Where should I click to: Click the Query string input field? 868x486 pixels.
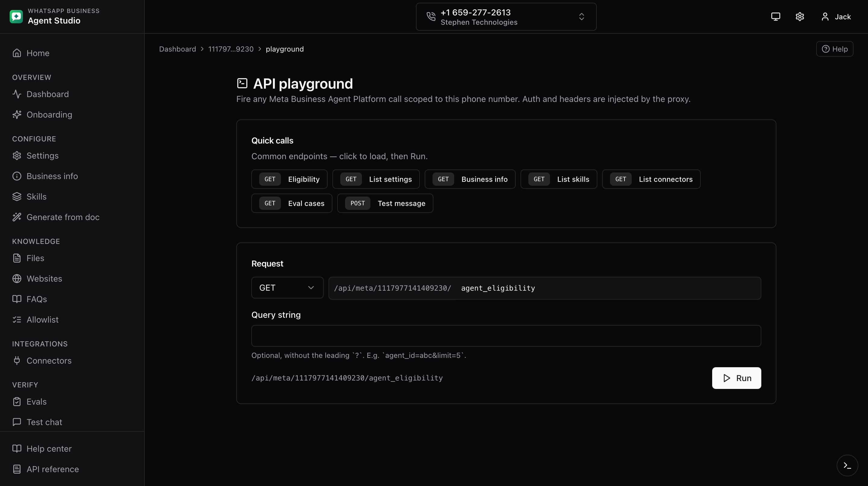pyautogui.click(x=506, y=336)
